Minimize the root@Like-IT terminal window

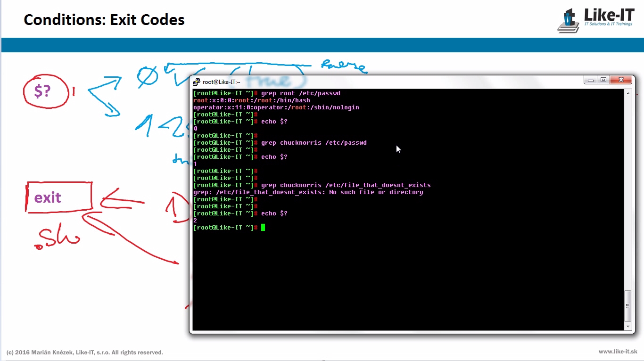pyautogui.click(x=591, y=80)
